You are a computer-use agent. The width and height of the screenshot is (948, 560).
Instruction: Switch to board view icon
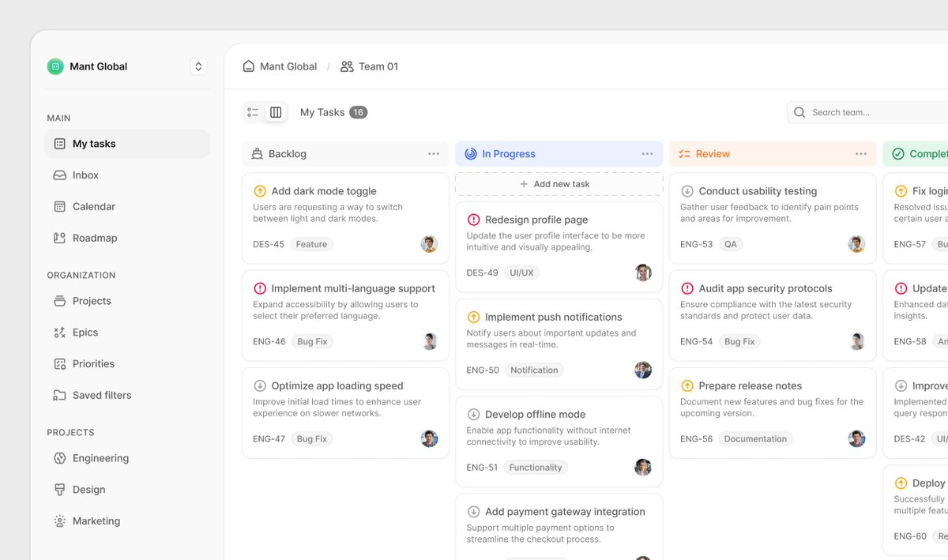pos(276,112)
